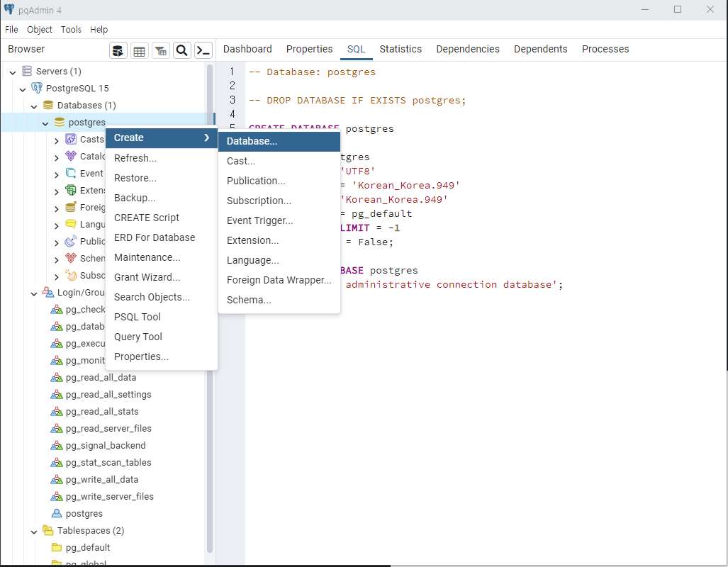Click the Subscriptions node icon
The height and width of the screenshot is (567, 728).
point(71,275)
